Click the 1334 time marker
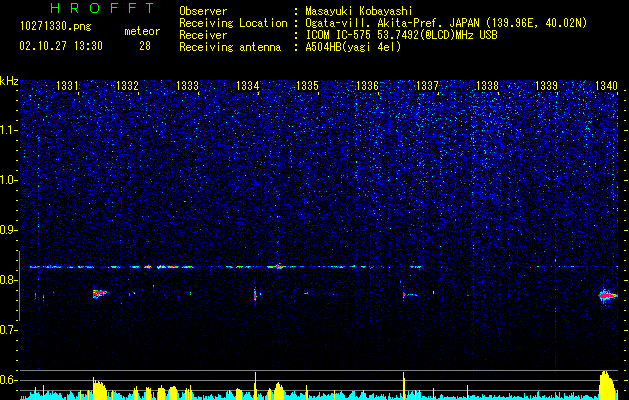Image resolution: width=629 pixels, height=400 pixels. tap(248, 85)
